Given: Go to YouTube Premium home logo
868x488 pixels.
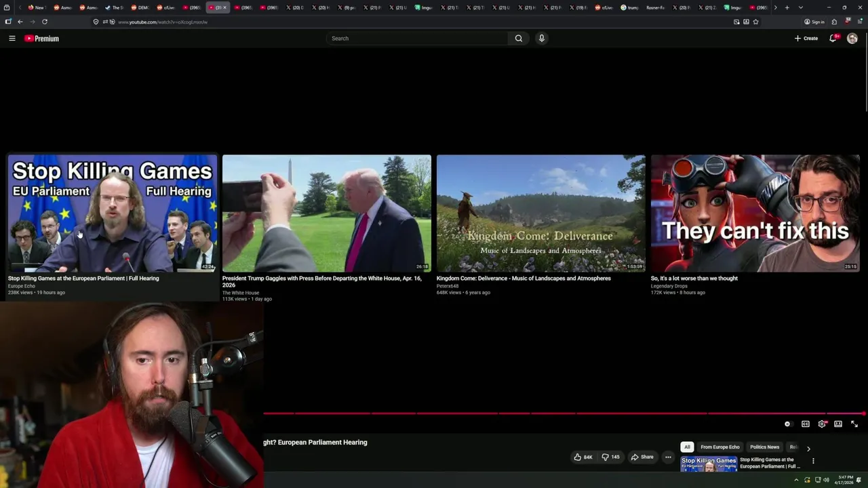Looking at the screenshot, I should [42, 39].
